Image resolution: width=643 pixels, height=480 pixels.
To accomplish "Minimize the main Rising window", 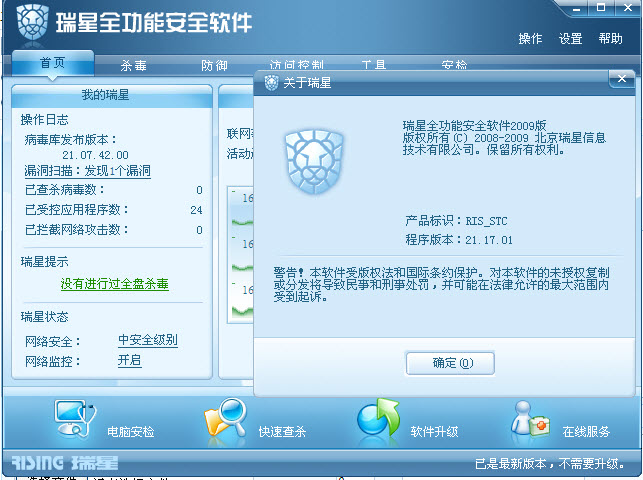I will click(x=577, y=8).
